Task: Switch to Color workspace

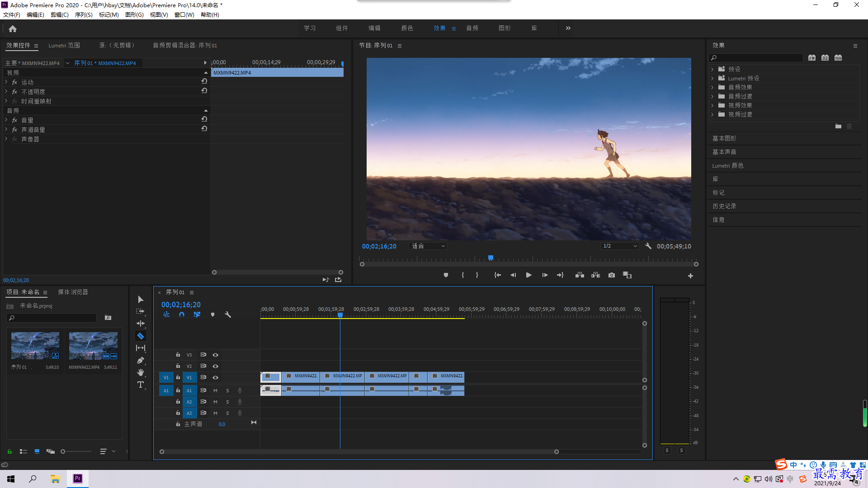Action: click(407, 28)
